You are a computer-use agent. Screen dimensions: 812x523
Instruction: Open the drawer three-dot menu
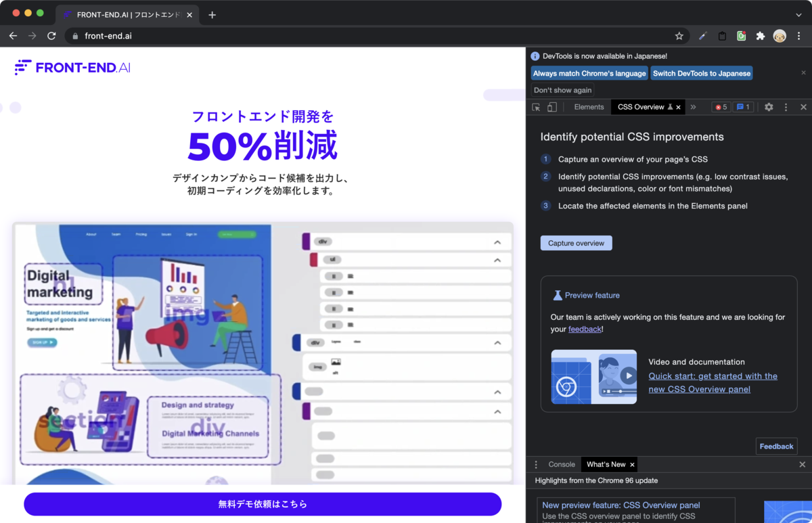(x=536, y=464)
